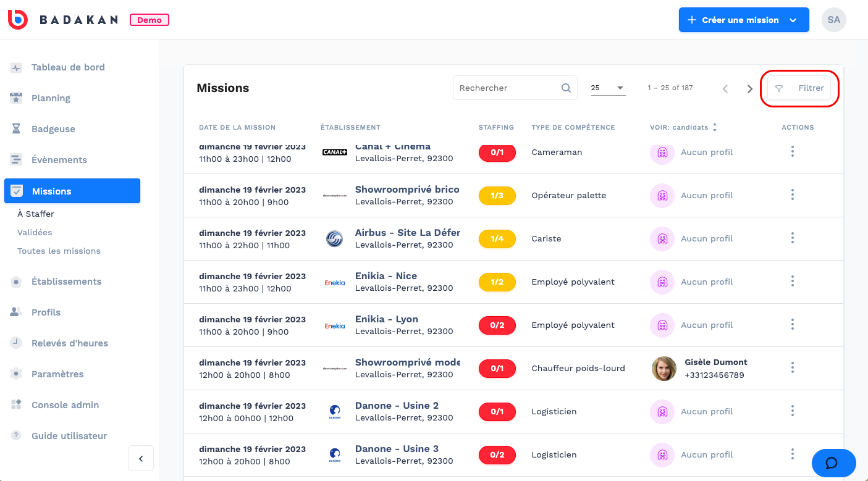Select the Missions sidebar item
This screenshot has height=481, width=868.
click(x=72, y=191)
